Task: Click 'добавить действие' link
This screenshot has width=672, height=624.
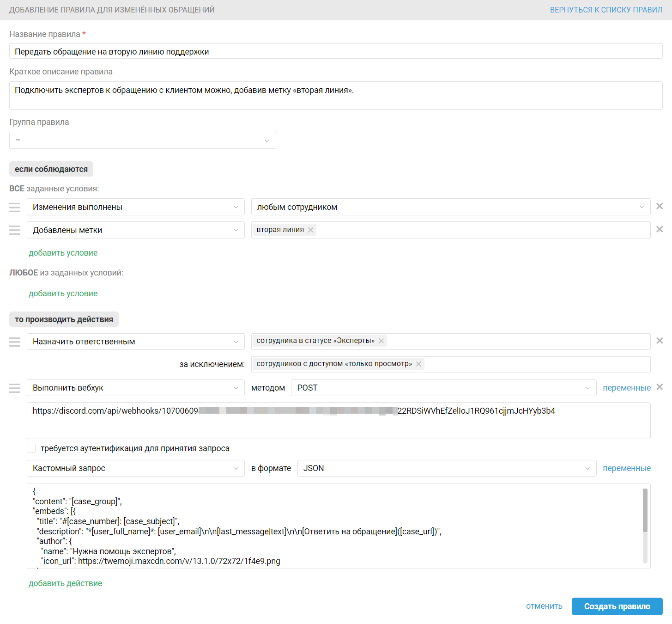Action: (x=66, y=583)
